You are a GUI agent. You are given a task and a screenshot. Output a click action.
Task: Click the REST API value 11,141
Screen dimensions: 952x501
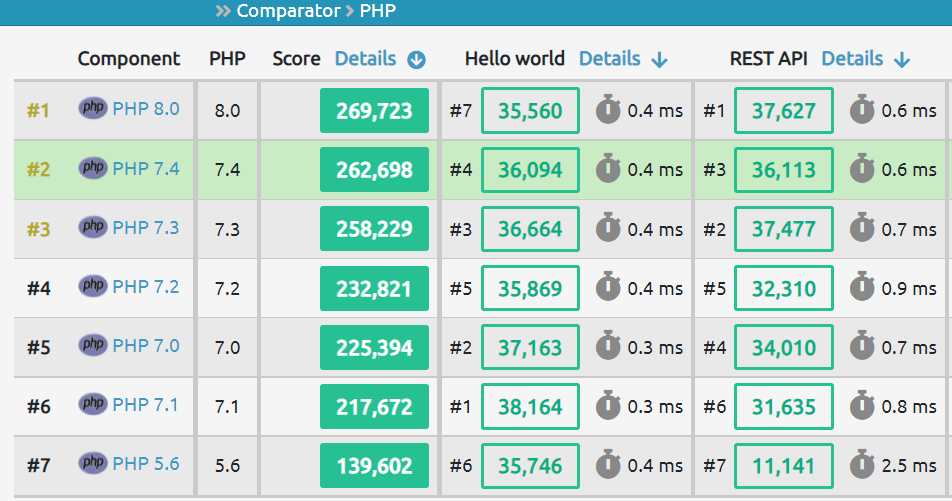(x=784, y=466)
